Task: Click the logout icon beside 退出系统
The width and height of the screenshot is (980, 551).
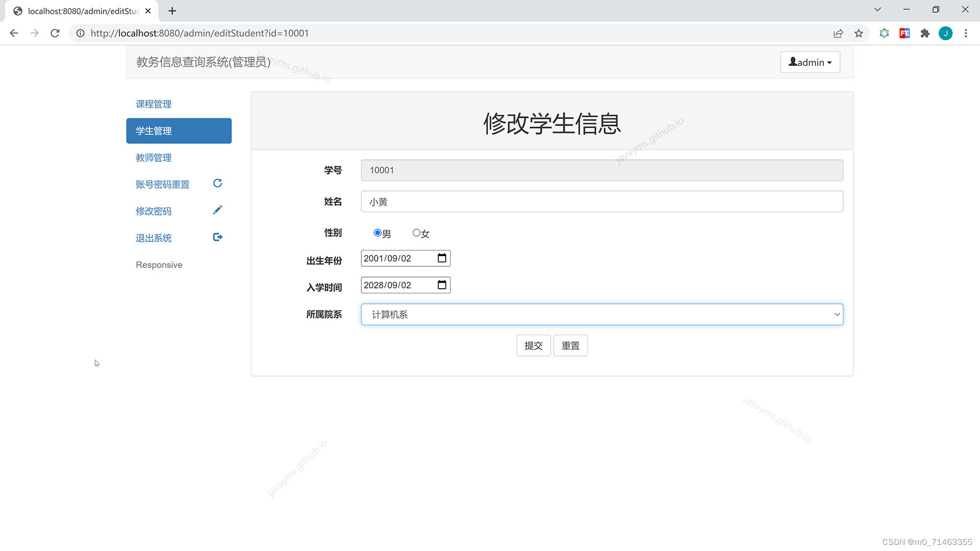Action: click(x=217, y=237)
